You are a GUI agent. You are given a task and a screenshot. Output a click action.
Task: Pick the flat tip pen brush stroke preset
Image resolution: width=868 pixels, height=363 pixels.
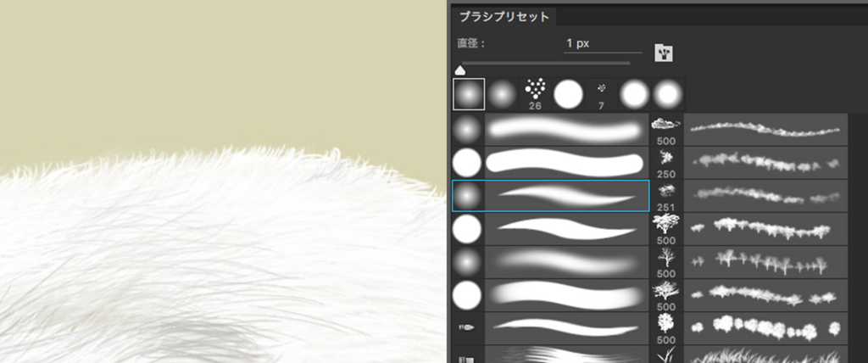tap(567, 327)
